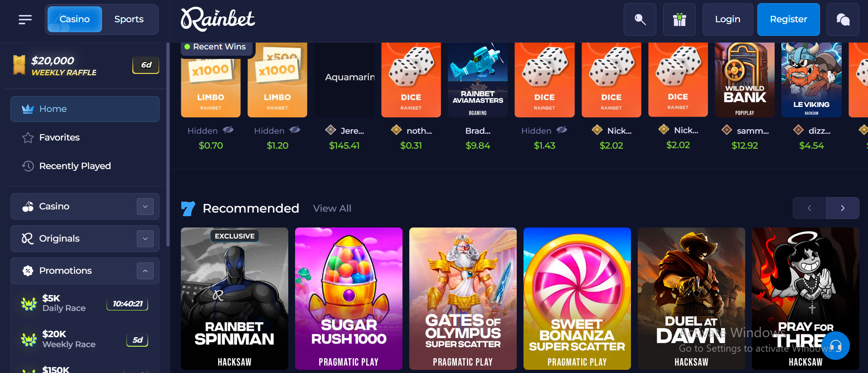
Task: Switch to the Casino toggle
Action: (x=75, y=19)
